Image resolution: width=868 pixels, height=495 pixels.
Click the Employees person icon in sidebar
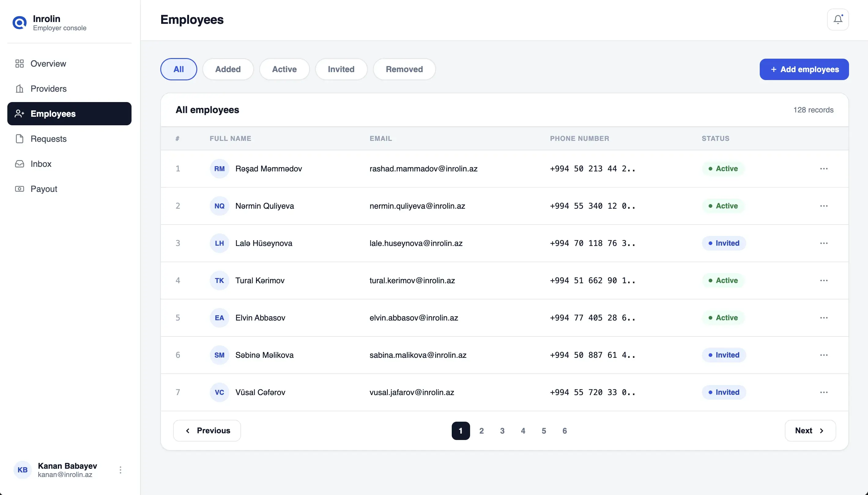click(19, 114)
